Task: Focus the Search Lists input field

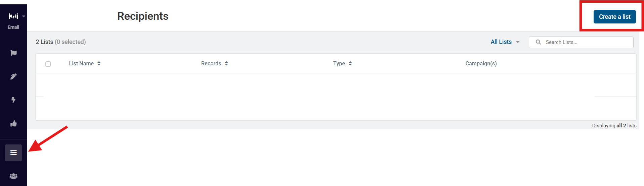Action: pos(581,42)
